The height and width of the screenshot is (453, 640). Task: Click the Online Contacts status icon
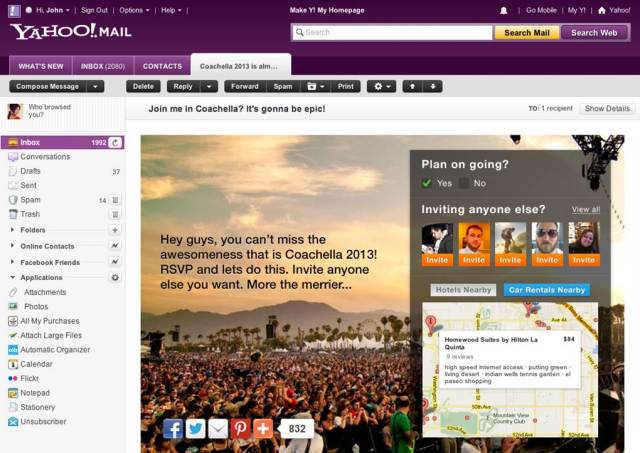pos(115,246)
